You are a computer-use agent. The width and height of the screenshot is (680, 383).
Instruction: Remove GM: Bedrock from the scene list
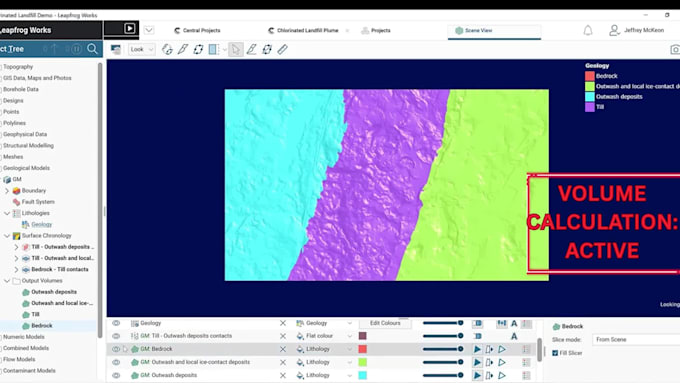[283, 349]
